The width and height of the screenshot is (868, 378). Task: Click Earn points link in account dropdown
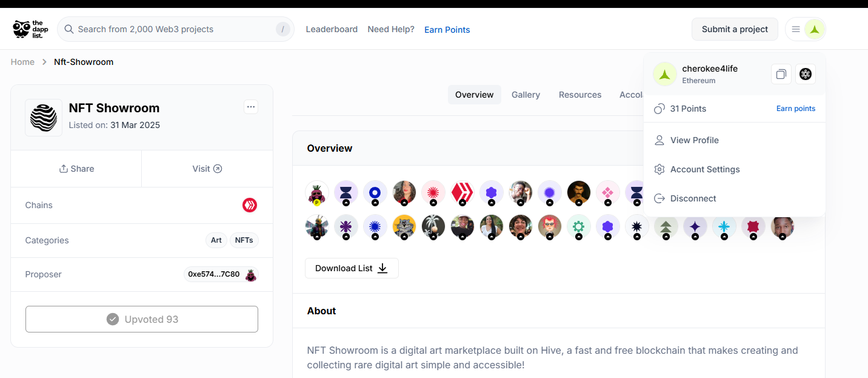(x=796, y=109)
